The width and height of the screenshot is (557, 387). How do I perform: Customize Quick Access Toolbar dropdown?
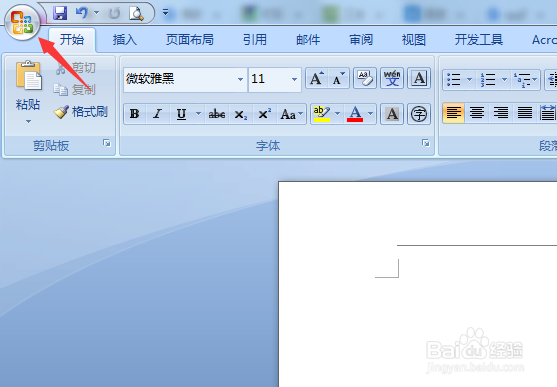point(166,13)
